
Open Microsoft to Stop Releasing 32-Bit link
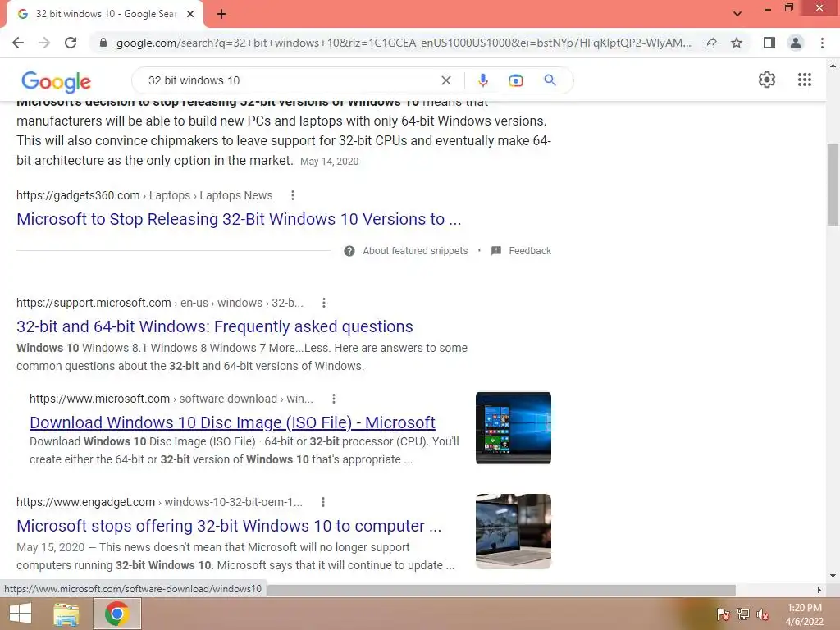[239, 219]
